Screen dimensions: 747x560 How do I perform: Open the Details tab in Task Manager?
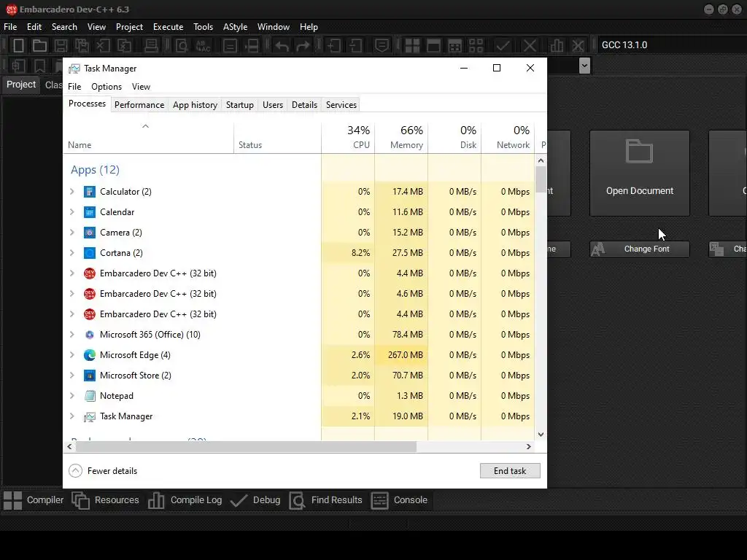click(x=304, y=105)
